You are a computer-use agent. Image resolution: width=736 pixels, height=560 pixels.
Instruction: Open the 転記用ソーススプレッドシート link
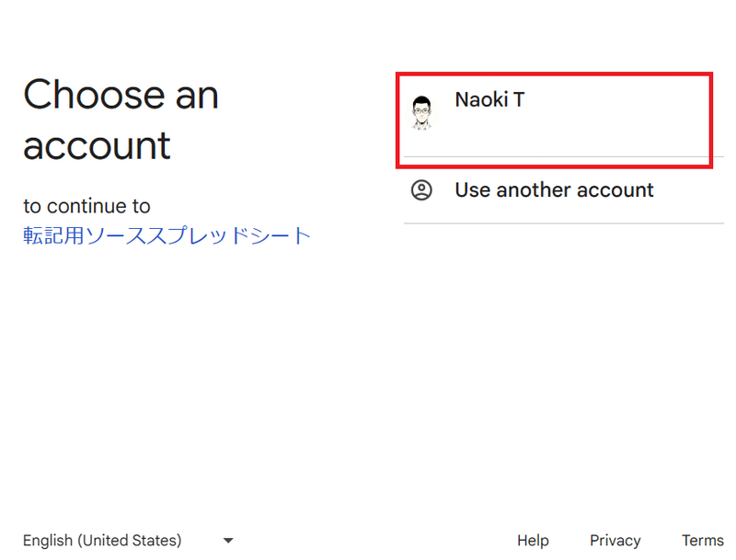coord(167,235)
